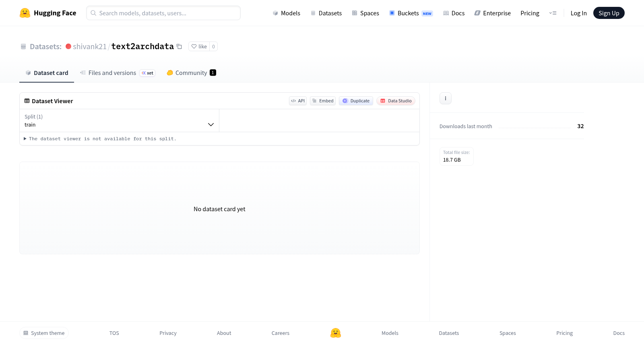The image size is (644, 347).
Task: Click the heart like icon
Action: (194, 46)
